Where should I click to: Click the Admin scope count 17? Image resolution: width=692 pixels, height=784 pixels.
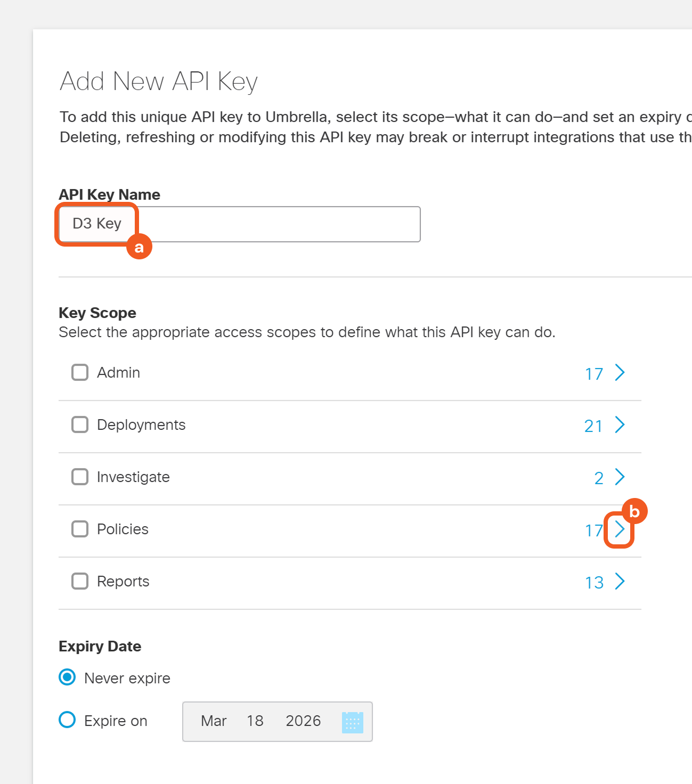click(594, 374)
